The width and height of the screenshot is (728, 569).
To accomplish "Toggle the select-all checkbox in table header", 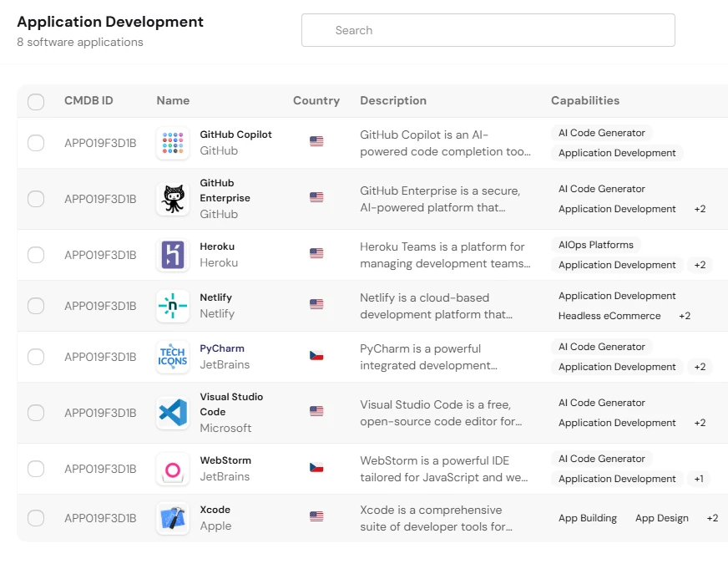I will click(x=36, y=102).
